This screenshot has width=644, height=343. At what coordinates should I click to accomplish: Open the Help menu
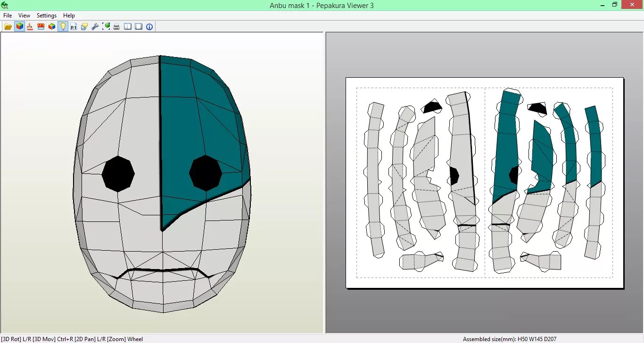(x=69, y=16)
